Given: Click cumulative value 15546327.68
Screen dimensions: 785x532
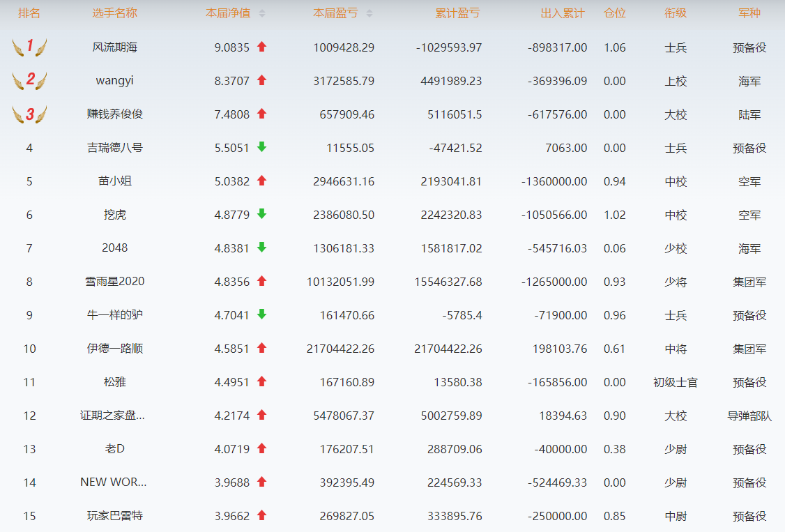Looking at the screenshot, I should 448,282.
